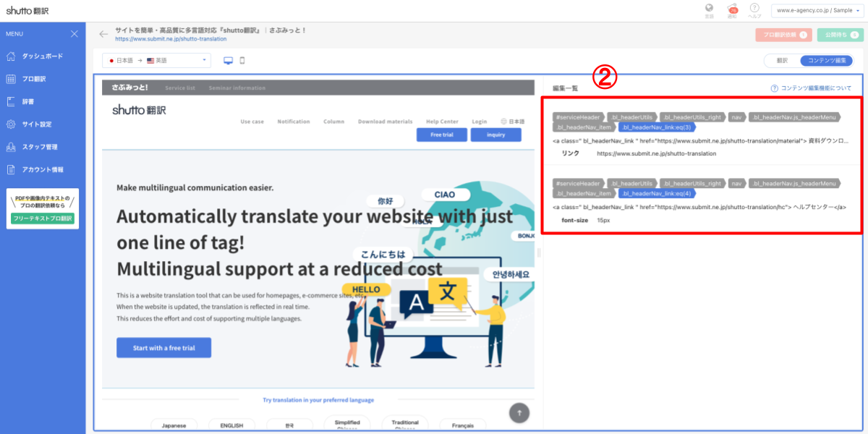Click the さぶみっと! logo in the preview top bar

tap(130, 88)
